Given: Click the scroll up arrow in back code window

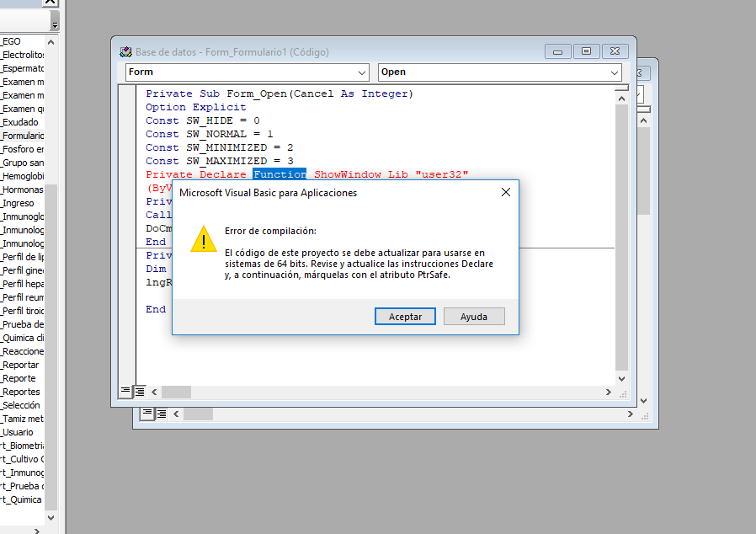Looking at the screenshot, I should point(643,120).
